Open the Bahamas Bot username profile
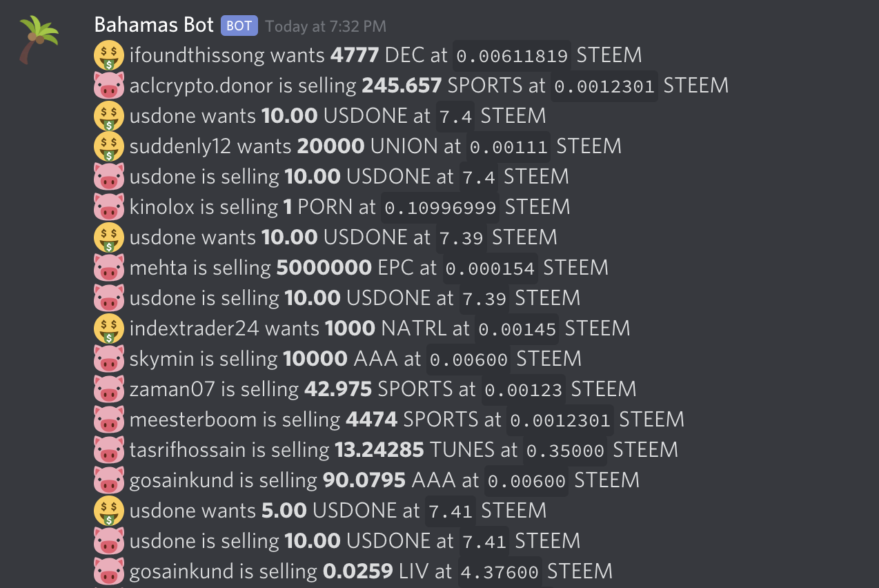Viewport: 879px width, 588px height. [x=154, y=26]
